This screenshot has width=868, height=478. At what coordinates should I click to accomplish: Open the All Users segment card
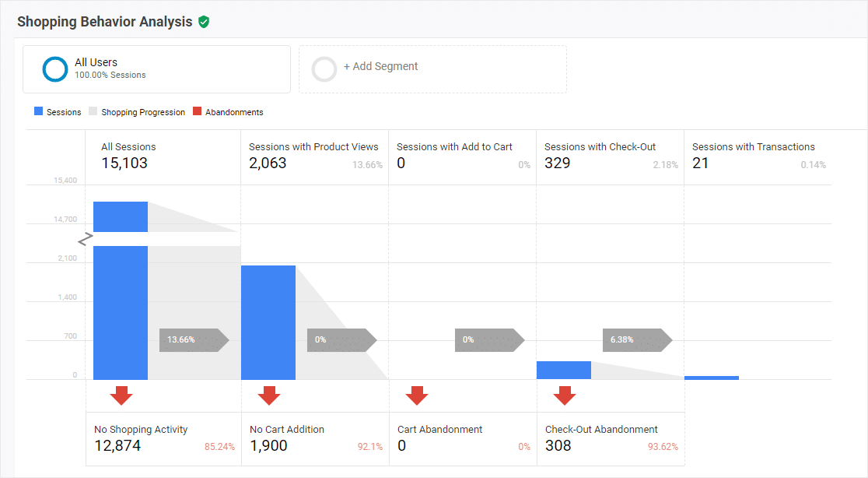[x=156, y=69]
